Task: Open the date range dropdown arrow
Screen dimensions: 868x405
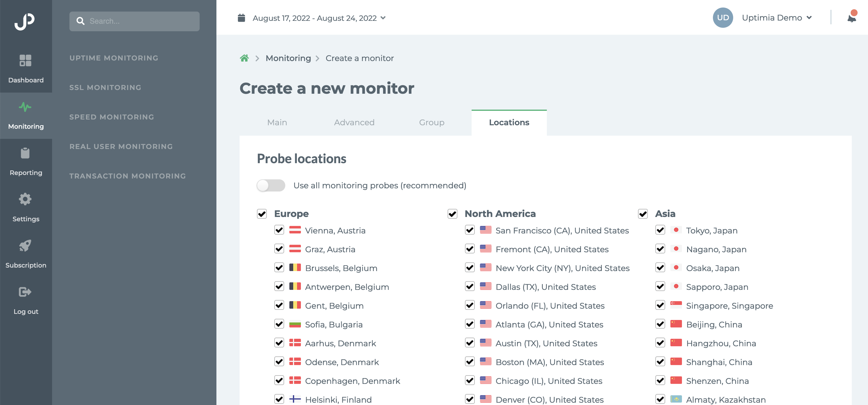Action: tap(383, 18)
